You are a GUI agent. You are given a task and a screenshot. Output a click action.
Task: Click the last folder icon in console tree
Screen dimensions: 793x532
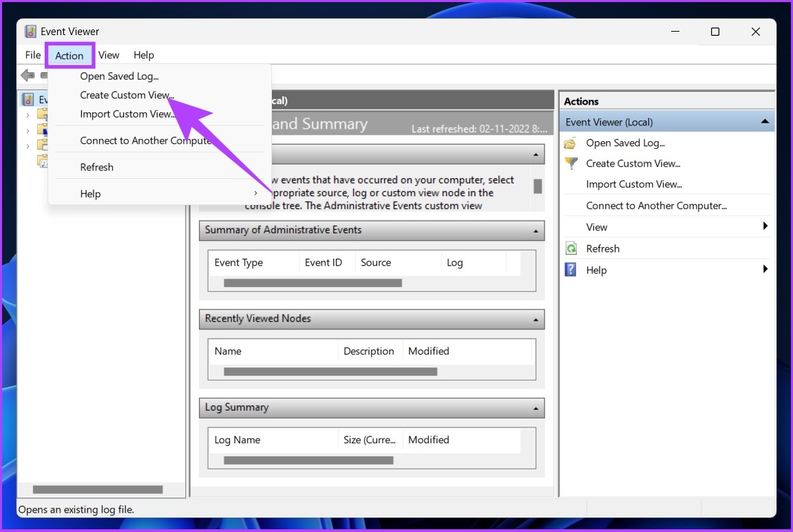coord(42,161)
